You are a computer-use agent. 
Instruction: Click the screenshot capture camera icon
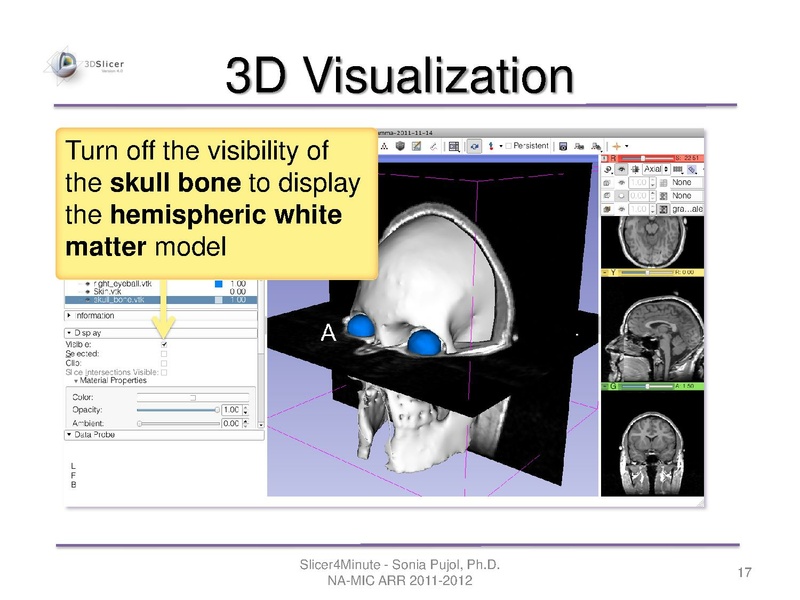click(x=563, y=145)
